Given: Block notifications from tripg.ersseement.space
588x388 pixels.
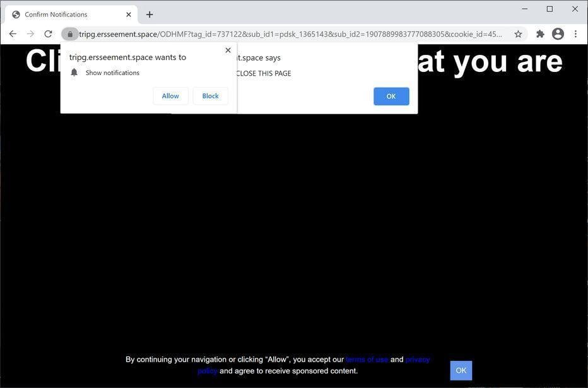Looking at the screenshot, I should click(x=210, y=96).
